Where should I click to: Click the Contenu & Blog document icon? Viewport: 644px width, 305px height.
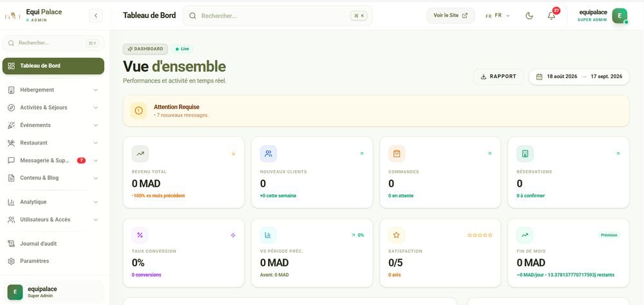(12, 178)
